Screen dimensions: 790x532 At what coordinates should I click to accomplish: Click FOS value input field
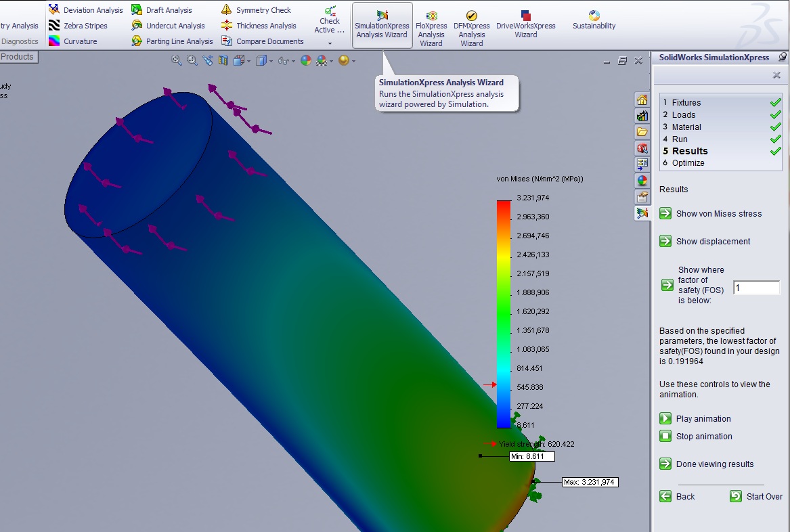(756, 288)
